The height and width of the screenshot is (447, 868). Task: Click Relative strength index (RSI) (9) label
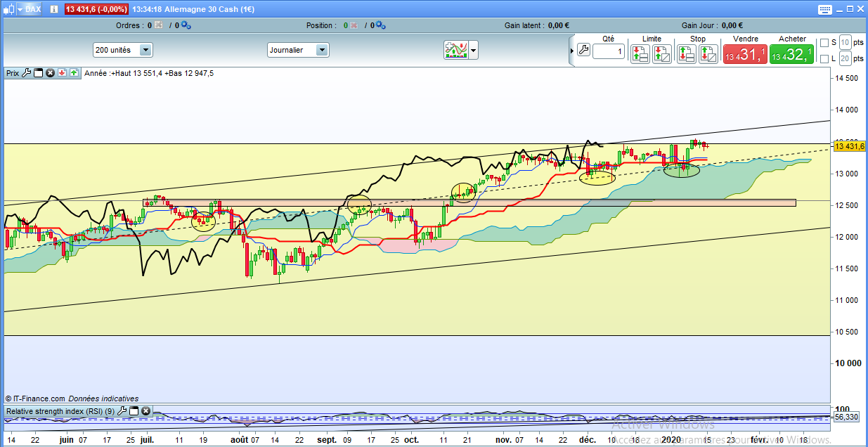[x=60, y=410]
